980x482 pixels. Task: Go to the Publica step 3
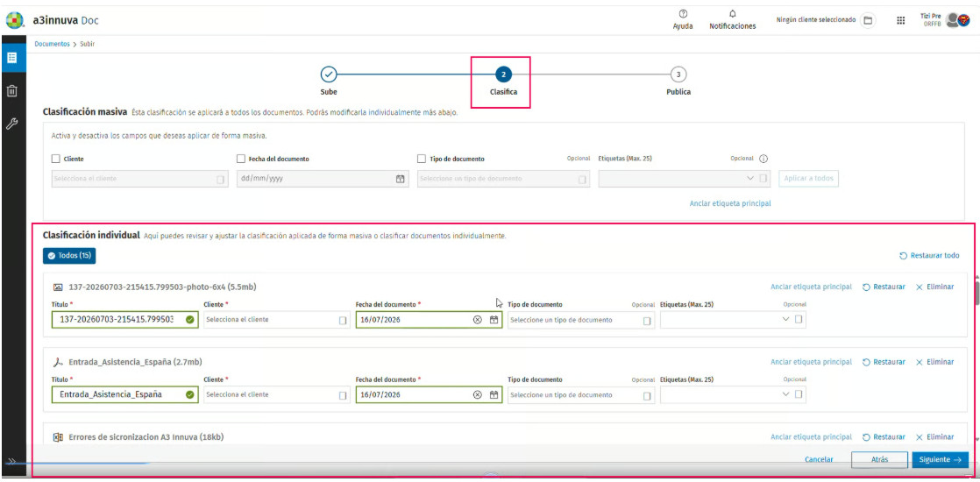point(678,74)
